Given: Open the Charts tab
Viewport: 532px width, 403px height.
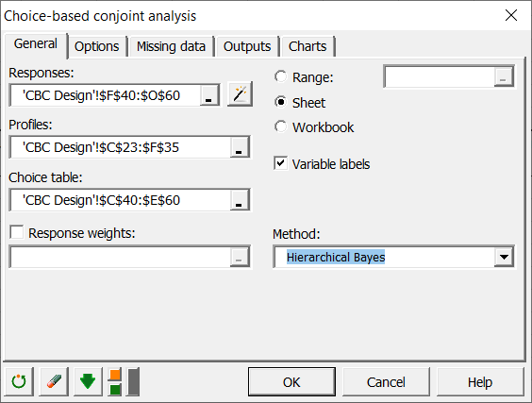Looking at the screenshot, I should (308, 46).
